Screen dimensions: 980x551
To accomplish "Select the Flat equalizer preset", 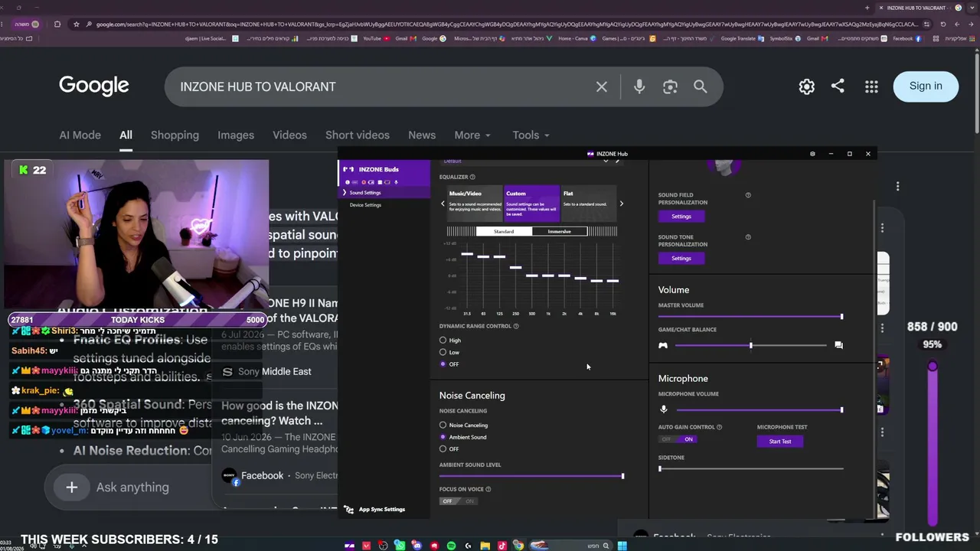I will click(x=588, y=204).
